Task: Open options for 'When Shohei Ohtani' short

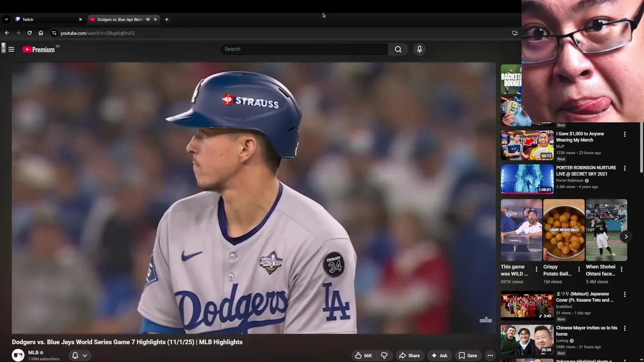Action: [x=621, y=269]
